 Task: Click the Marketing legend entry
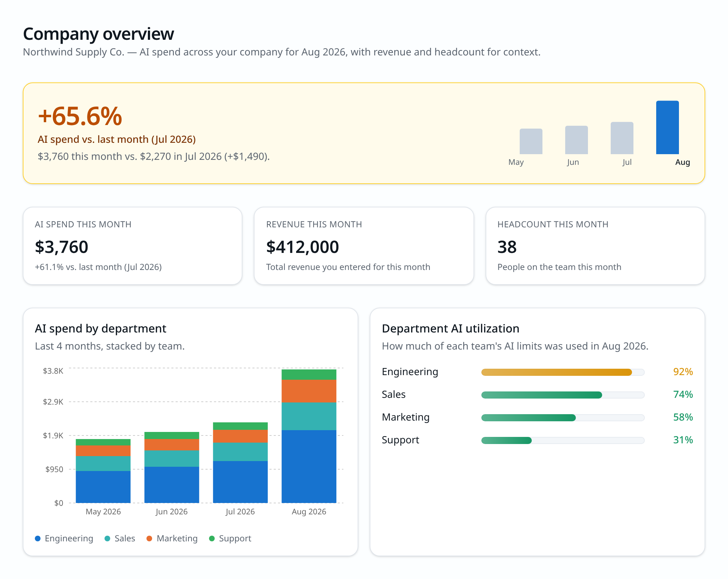coord(172,539)
